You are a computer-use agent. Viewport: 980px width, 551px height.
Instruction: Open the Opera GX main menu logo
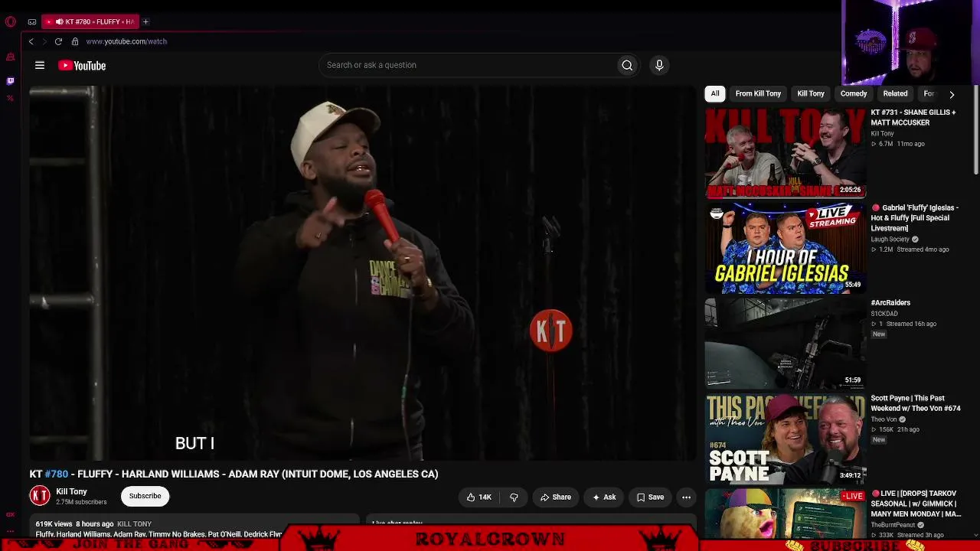tap(10, 21)
